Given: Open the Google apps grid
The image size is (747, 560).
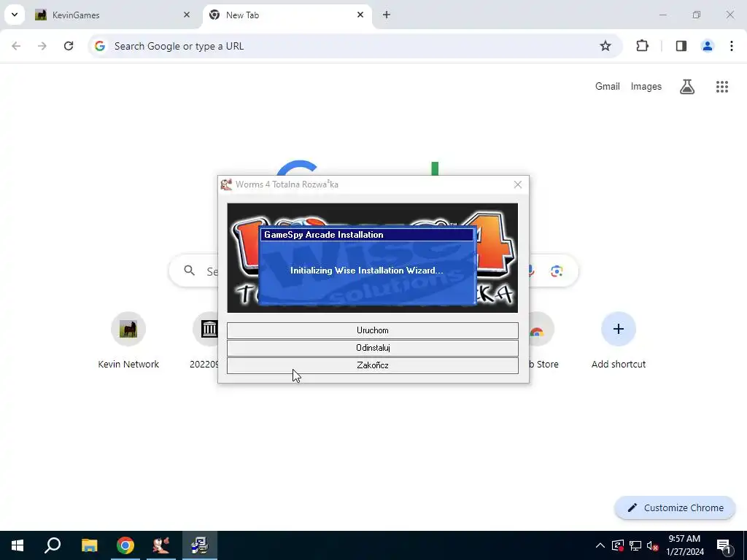Looking at the screenshot, I should tap(722, 87).
